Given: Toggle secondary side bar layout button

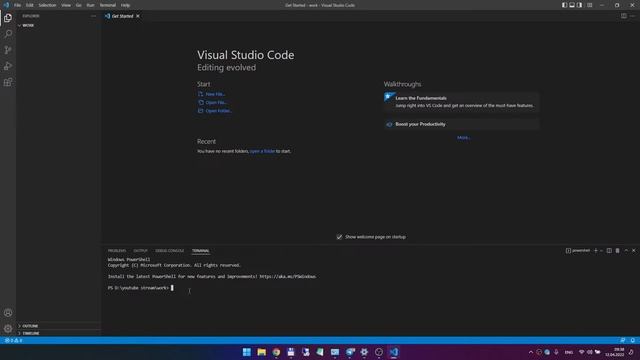Looking at the screenshot, I should pyautogui.click(x=580, y=5).
